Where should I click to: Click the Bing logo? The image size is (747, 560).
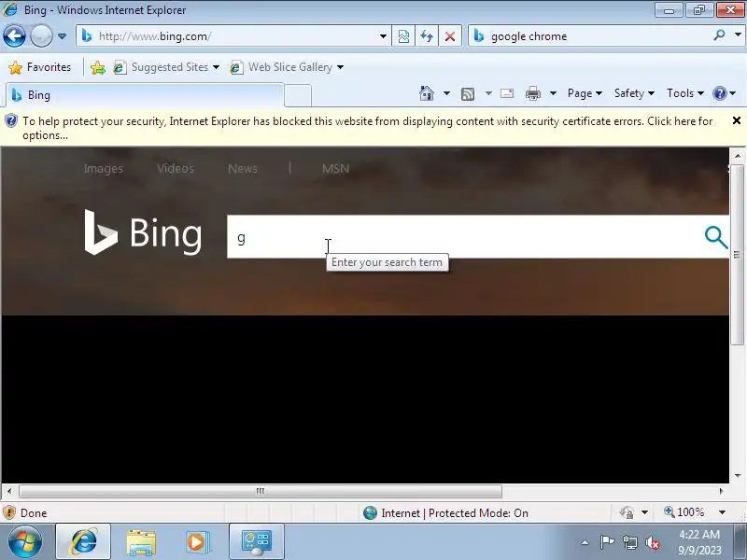(x=143, y=233)
